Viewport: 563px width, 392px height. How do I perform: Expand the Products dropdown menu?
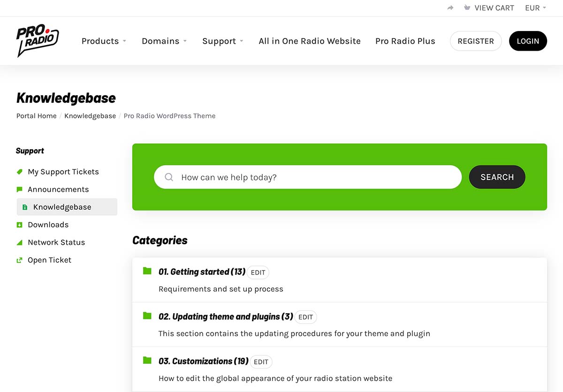(104, 41)
